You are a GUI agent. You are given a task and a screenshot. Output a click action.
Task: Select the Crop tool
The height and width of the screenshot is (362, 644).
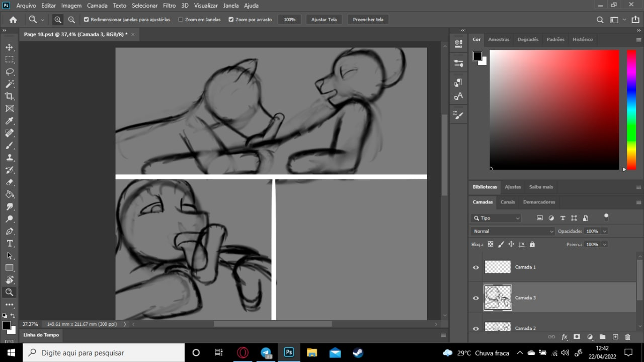pyautogui.click(x=9, y=96)
